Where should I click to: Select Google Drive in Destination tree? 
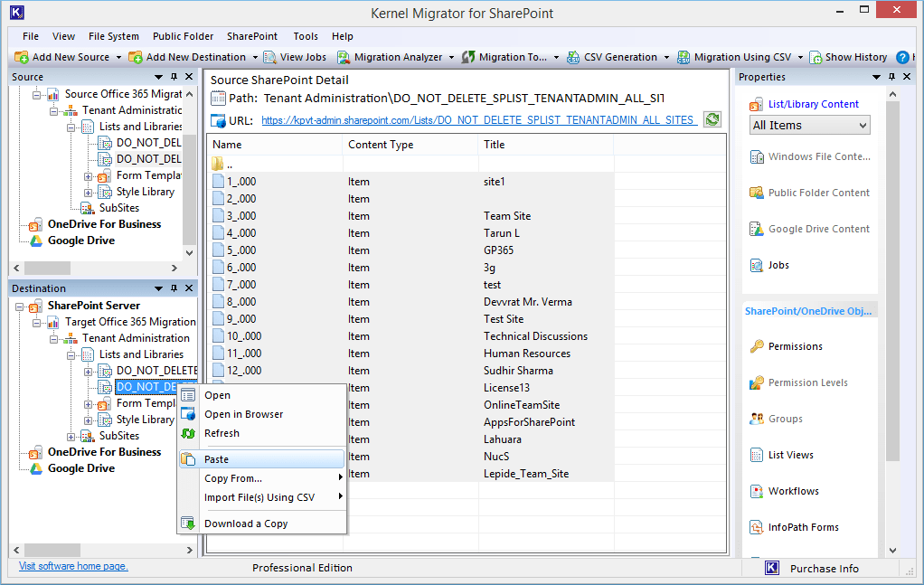point(81,468)
